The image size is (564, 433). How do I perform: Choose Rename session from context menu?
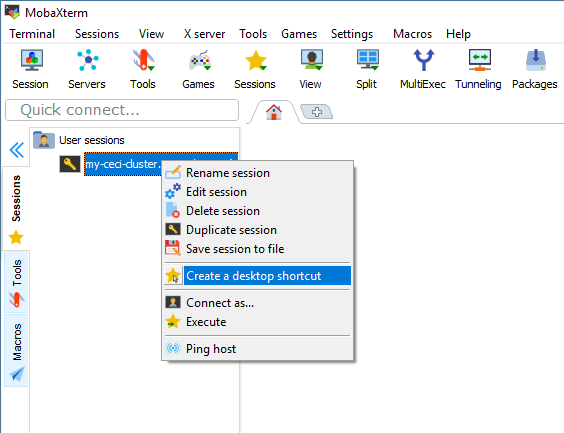258,173
